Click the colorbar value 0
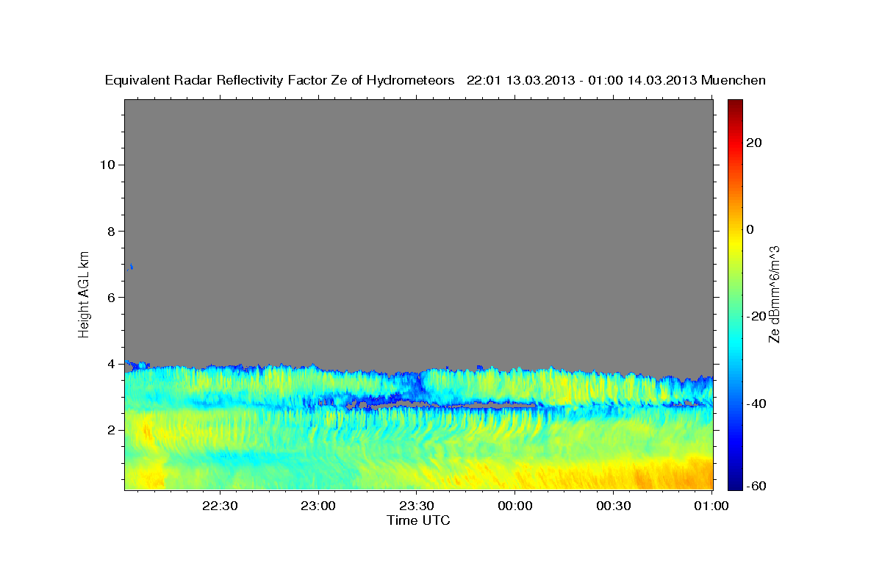This screenshot has width=882, height=588. [x=750, y=229]
